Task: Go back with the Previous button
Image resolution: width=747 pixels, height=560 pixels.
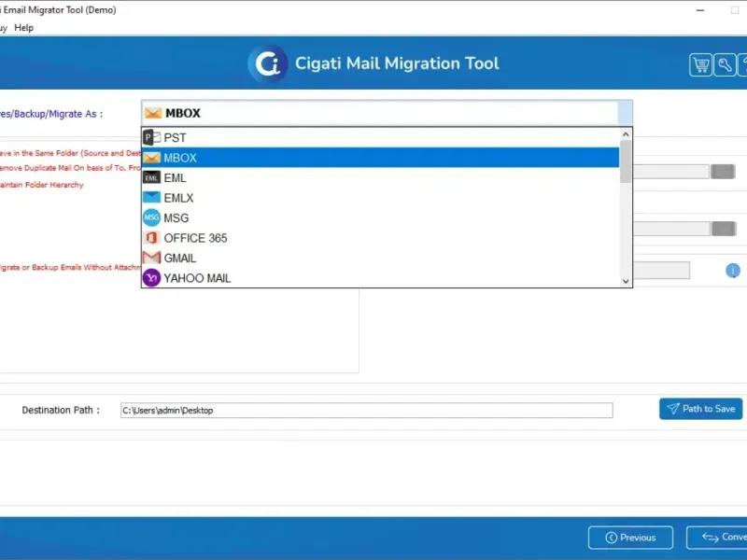Action: (630, 538)
